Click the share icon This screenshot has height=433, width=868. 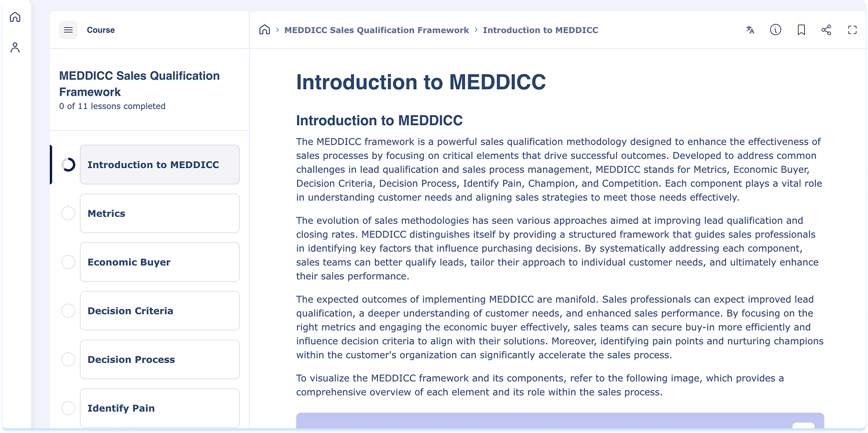(x=826, y=30)
